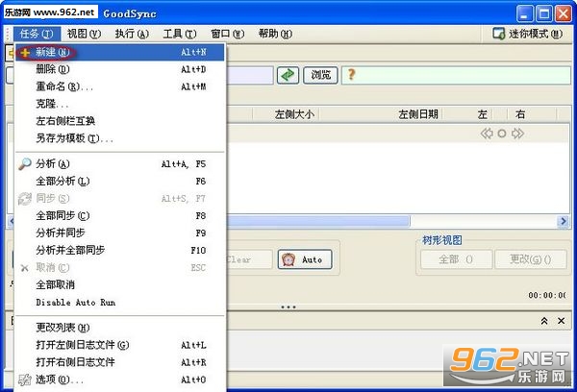The height and width of the screenshot is (392, 577).
Task: Open the 窗口(W) menu
Action: pyautogui.click(x=227, y=34)
